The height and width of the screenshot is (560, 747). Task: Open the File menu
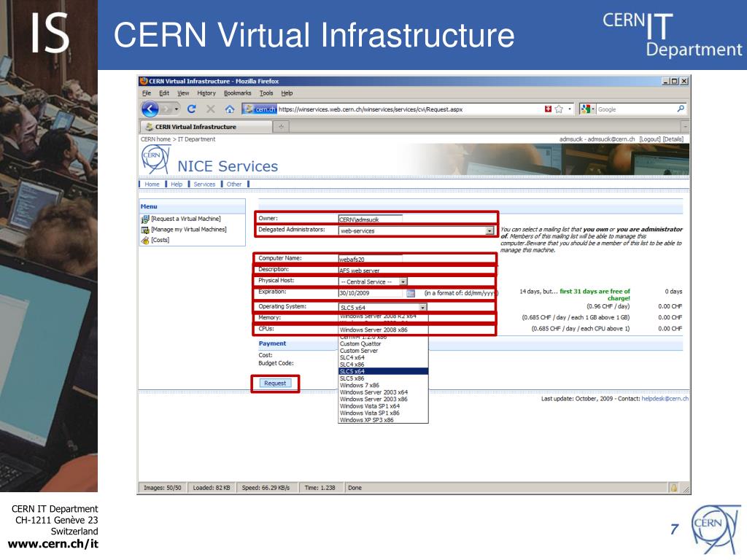pos(147,93)
